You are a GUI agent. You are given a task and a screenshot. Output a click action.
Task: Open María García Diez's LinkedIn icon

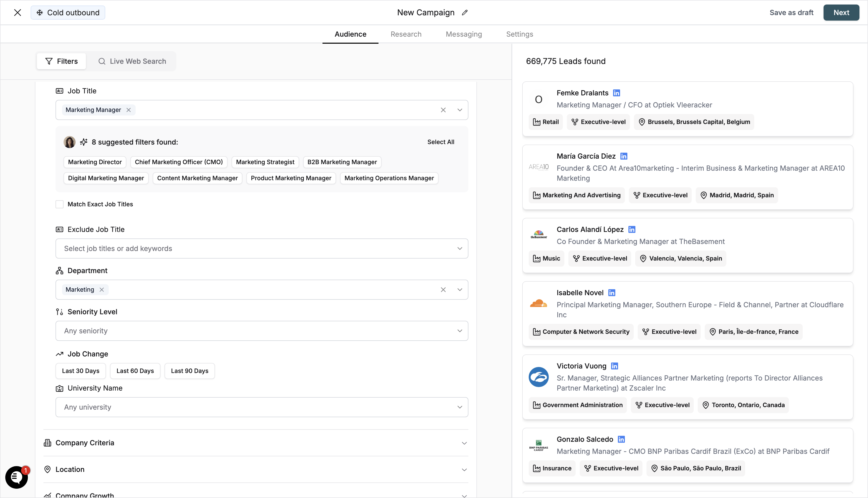623,156
